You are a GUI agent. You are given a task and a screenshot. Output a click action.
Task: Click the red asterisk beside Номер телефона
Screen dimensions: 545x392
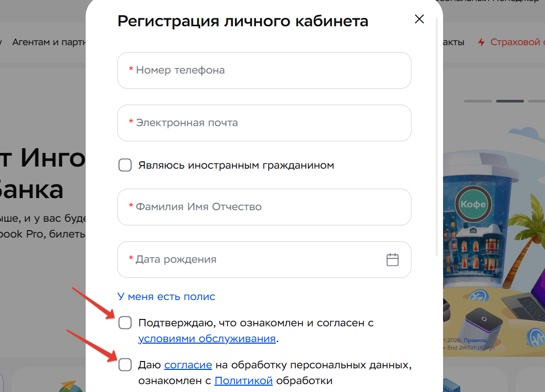(131, 70)
